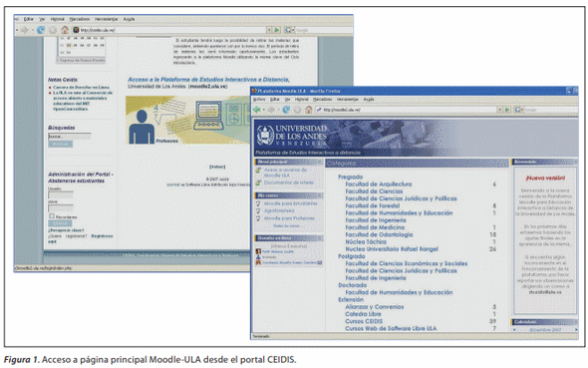Open the Herramientas menu in Moodle window

[348, 100]
